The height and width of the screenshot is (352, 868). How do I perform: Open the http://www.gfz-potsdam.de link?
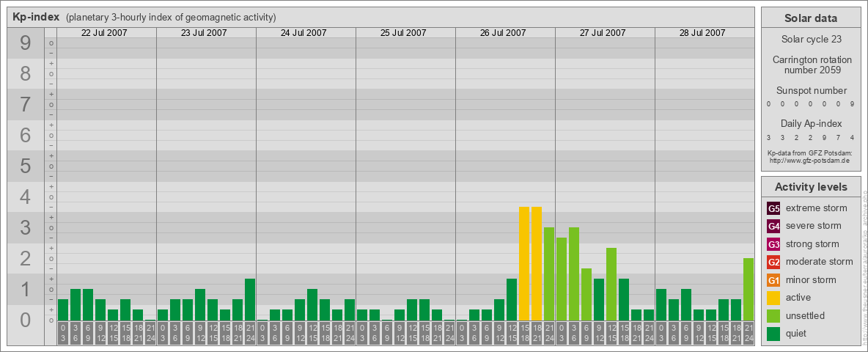point(809,160)
